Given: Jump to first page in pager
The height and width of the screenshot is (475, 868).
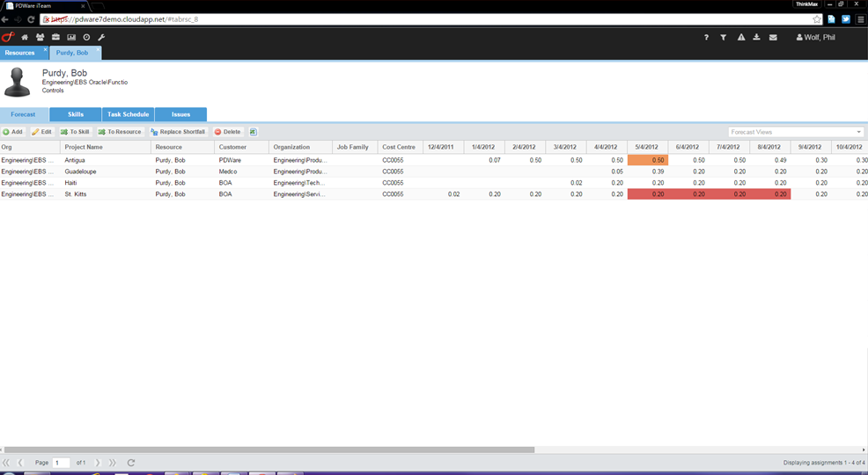Looking at the screenshot, I should [x=6, y=463].
